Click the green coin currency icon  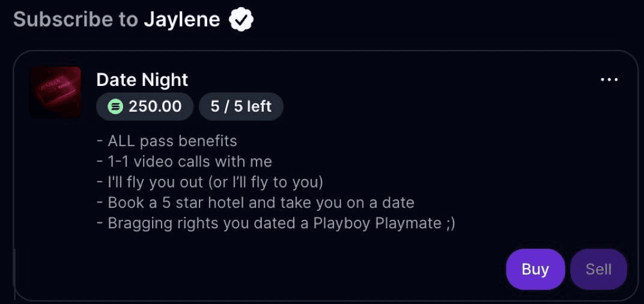[x=115, y=107]
